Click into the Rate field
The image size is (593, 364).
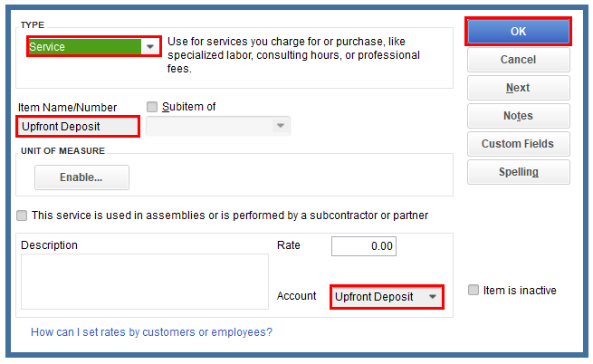coord(363,246)
